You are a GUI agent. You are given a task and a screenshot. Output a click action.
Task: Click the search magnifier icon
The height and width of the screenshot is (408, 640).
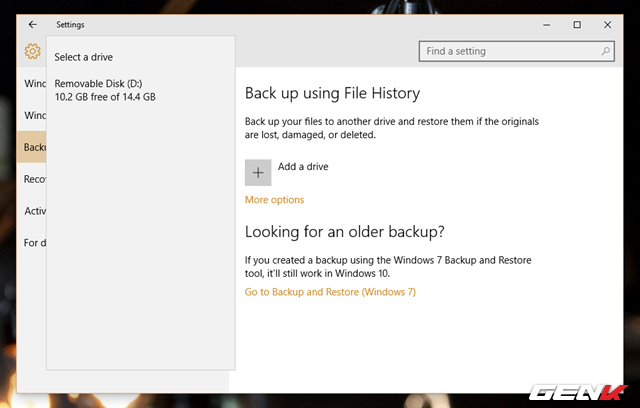pyautogui.click(x=605, y=51)
